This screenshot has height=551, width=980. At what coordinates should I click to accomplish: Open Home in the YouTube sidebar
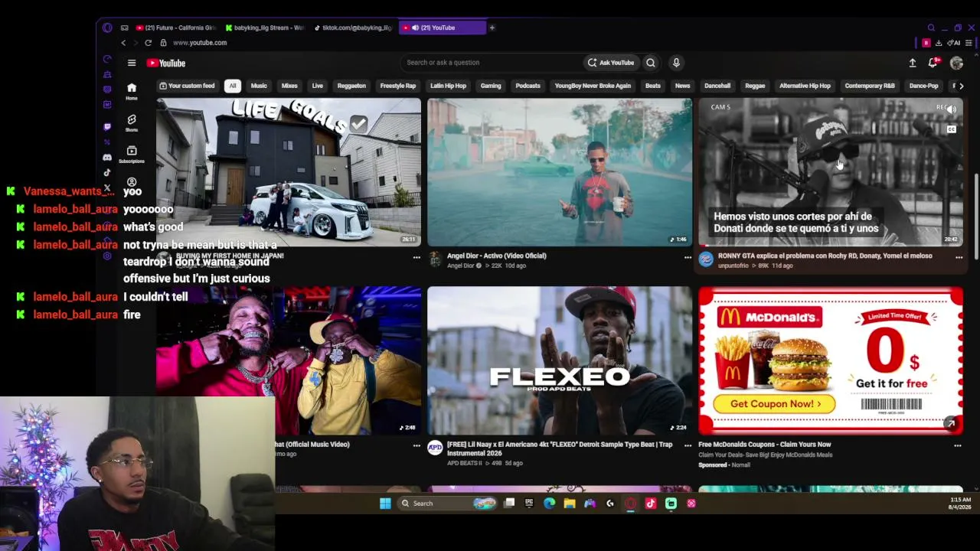coord(132,91)
